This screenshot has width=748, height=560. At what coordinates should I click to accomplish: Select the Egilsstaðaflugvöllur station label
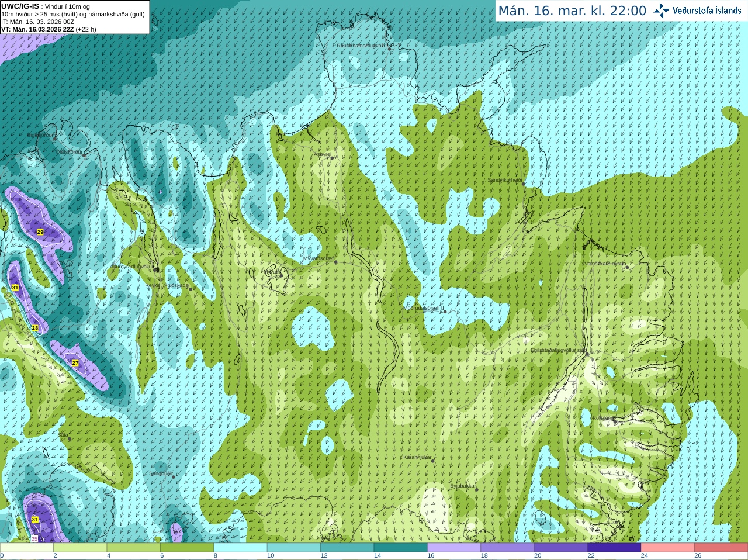click(x=558, y=350)
